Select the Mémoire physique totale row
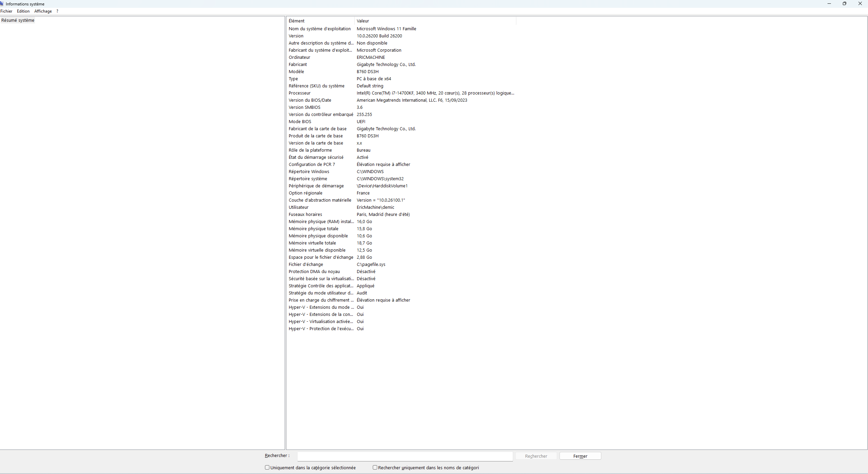This screenshot has height=474, width=868. pyautogui.click(x=401, y=229)
